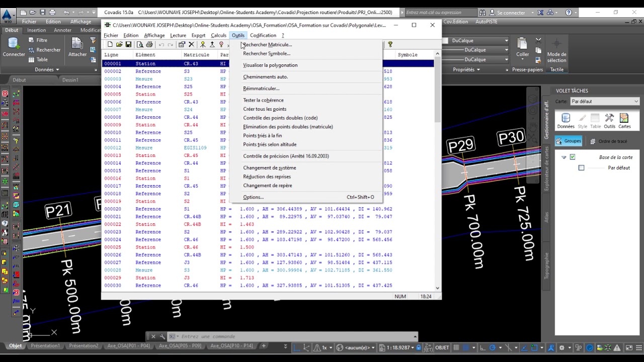The image size is (644, 362).
Task: Switch to the Insertion ribbon tab
Action: (x=36, y=30)
